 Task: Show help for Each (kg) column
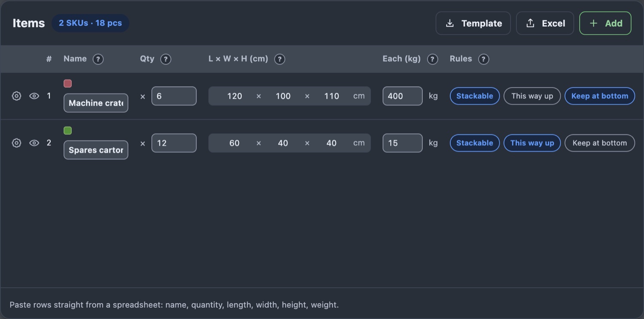(433, 59)
